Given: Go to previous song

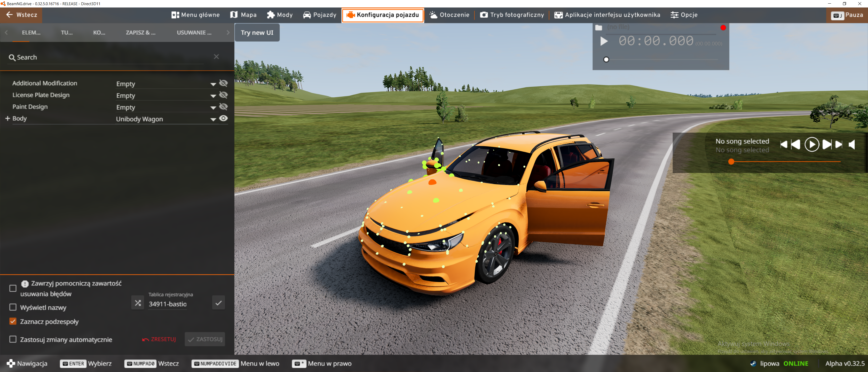Looking at the screenshot, I should coord(795,145).
